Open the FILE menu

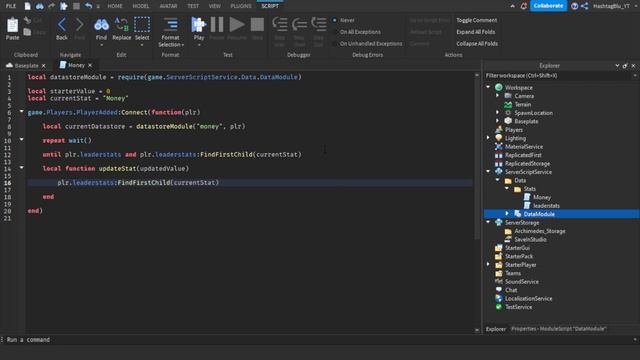point(11,6)
